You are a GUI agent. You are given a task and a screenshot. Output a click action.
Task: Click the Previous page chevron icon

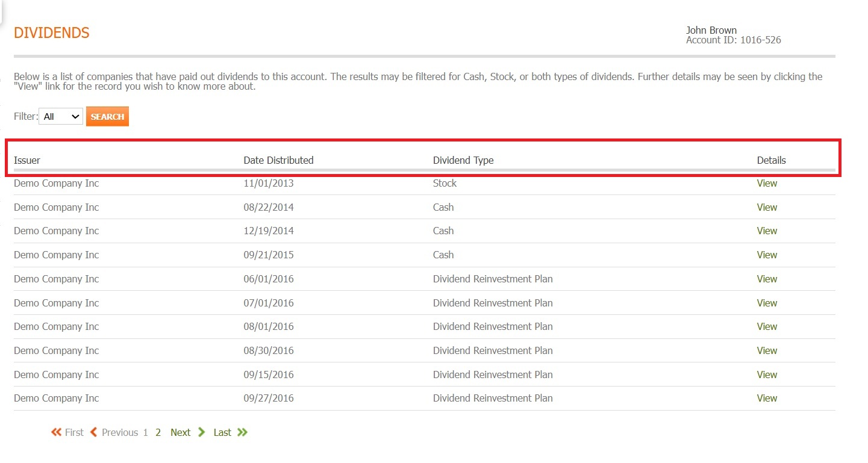click(94, 432)
